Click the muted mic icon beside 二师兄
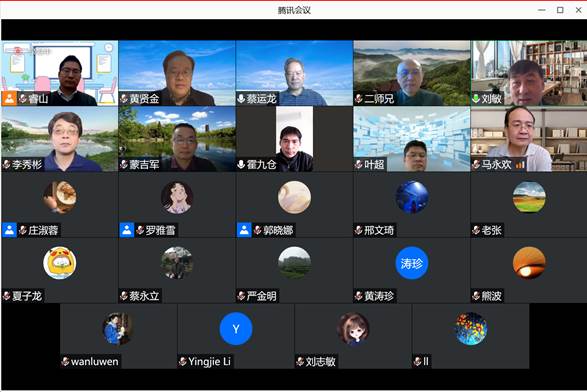This screenshot has height=392, width=587. coord(359,98)
